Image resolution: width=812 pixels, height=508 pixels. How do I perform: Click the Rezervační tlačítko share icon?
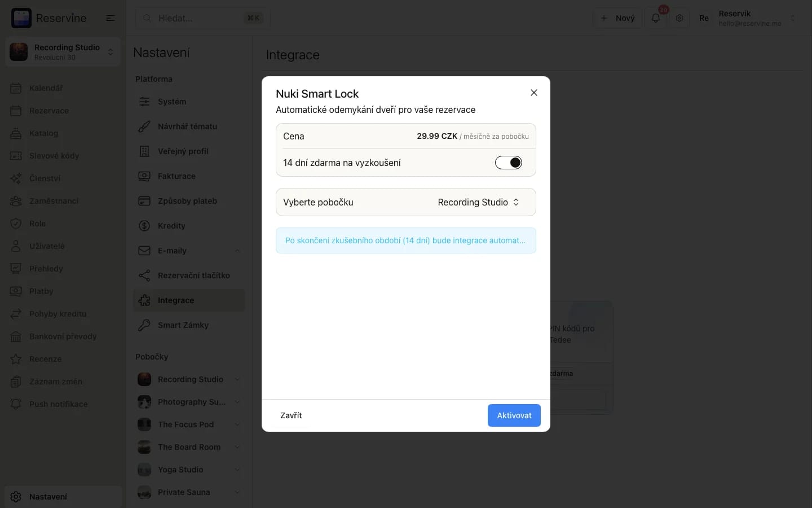tap(144, 275)
